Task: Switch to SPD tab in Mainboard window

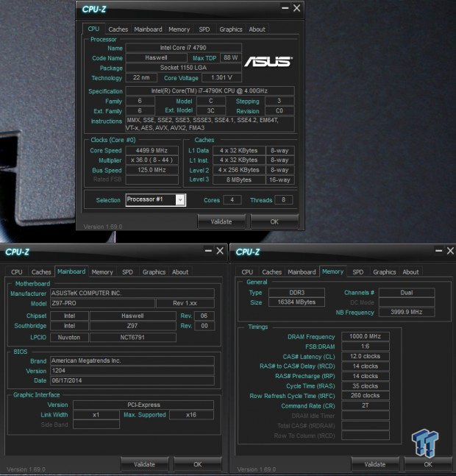Action: pos(127,272)
